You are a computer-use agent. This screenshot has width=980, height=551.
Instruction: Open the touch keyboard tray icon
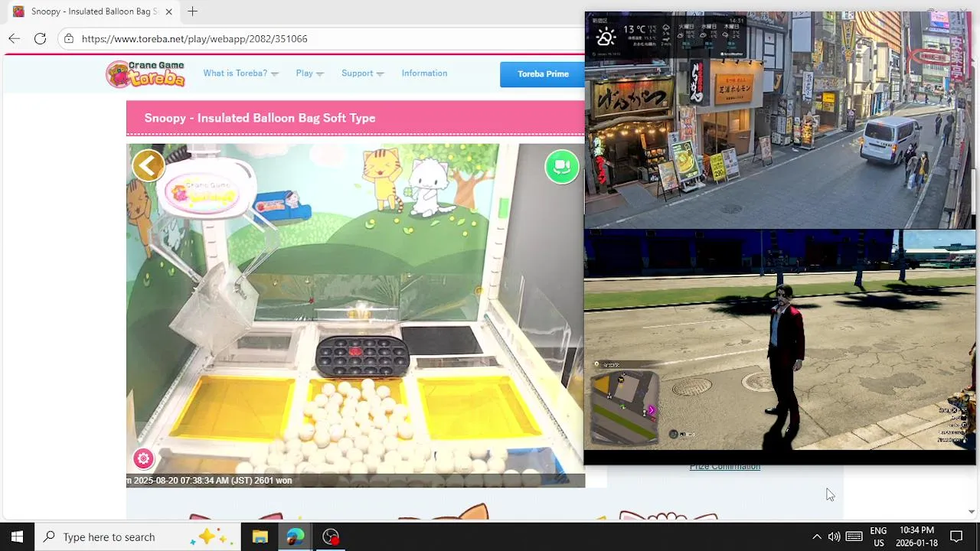click(854, 536)
